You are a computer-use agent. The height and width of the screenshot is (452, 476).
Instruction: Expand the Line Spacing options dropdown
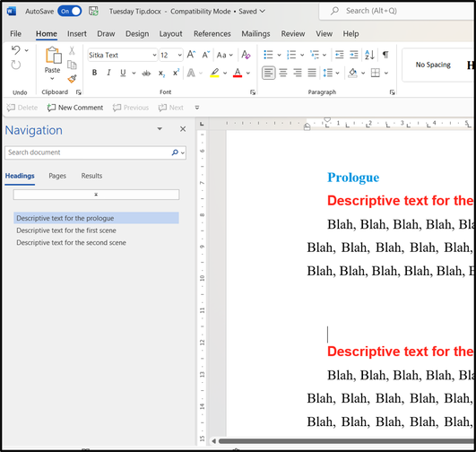click(x=337, y=74)
